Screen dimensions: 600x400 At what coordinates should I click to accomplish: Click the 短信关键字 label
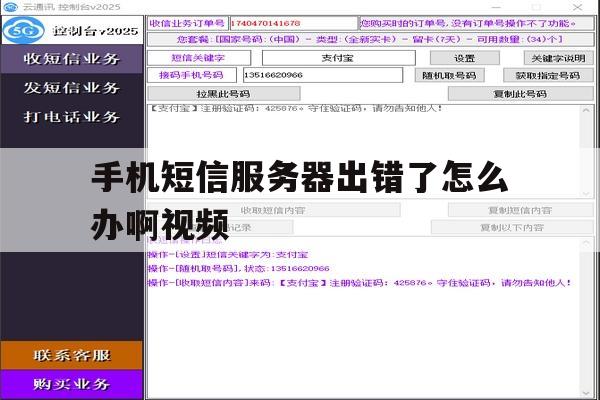(x=199, y=58)
